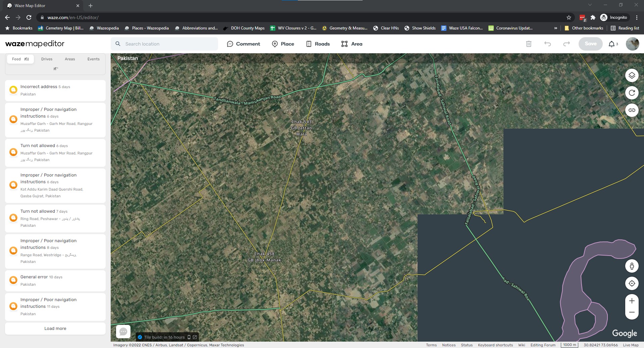Click the delete trash icon
The height and width of the screenshot is (348, 644).
click(x=529, y=44)
